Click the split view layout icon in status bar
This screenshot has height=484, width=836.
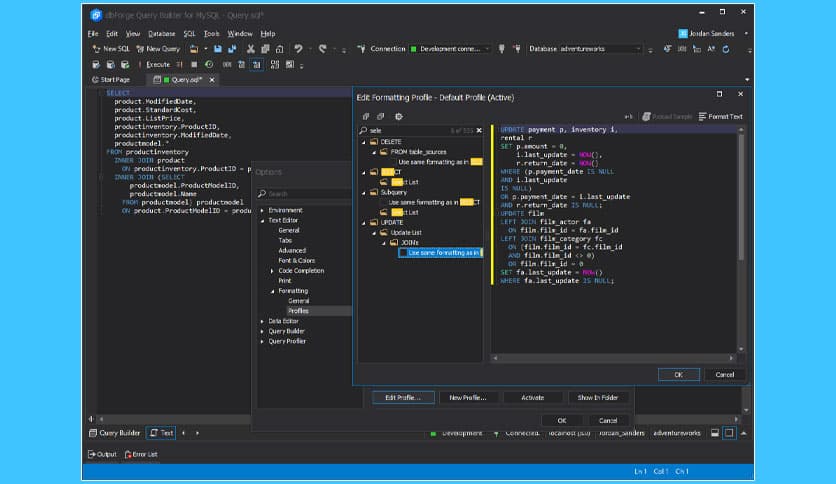(x=729, y=433)
